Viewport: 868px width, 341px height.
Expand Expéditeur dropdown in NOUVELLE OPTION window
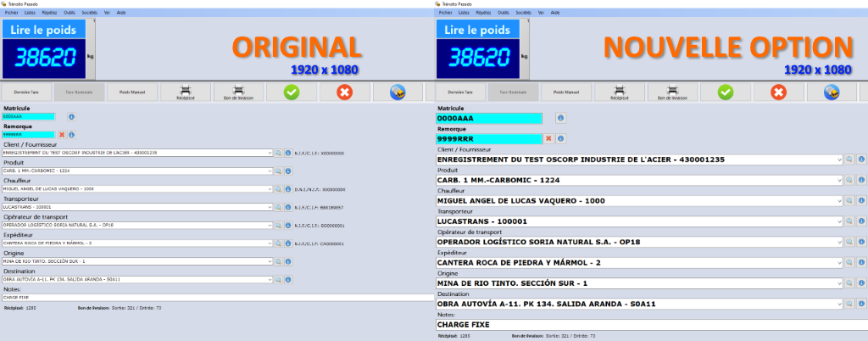point(840,262)
